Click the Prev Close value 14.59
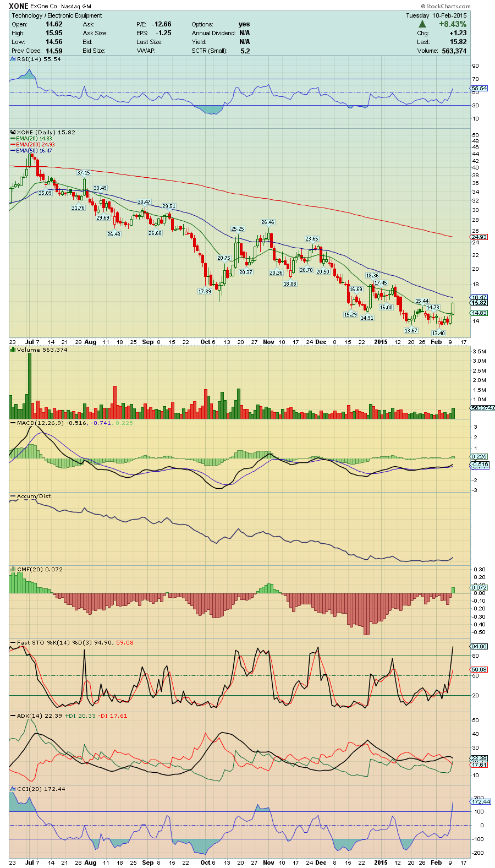495x868 pixels. click(54, 51)
